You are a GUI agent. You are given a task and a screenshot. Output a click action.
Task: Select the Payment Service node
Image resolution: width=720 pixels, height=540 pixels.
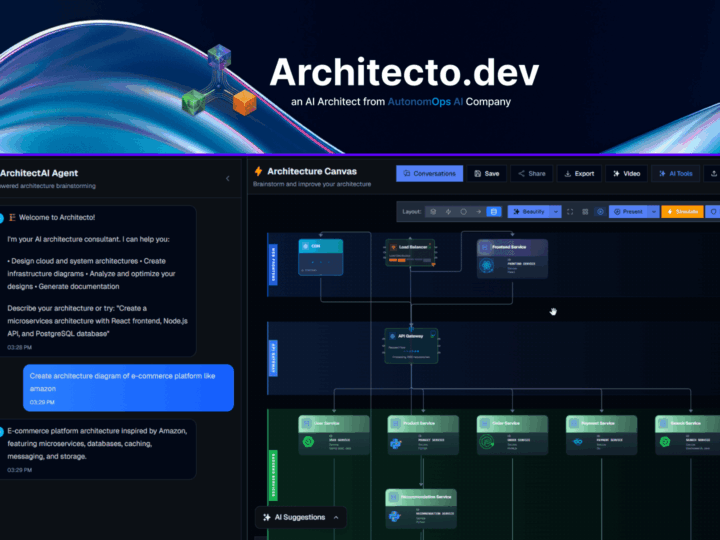point(601,435)
